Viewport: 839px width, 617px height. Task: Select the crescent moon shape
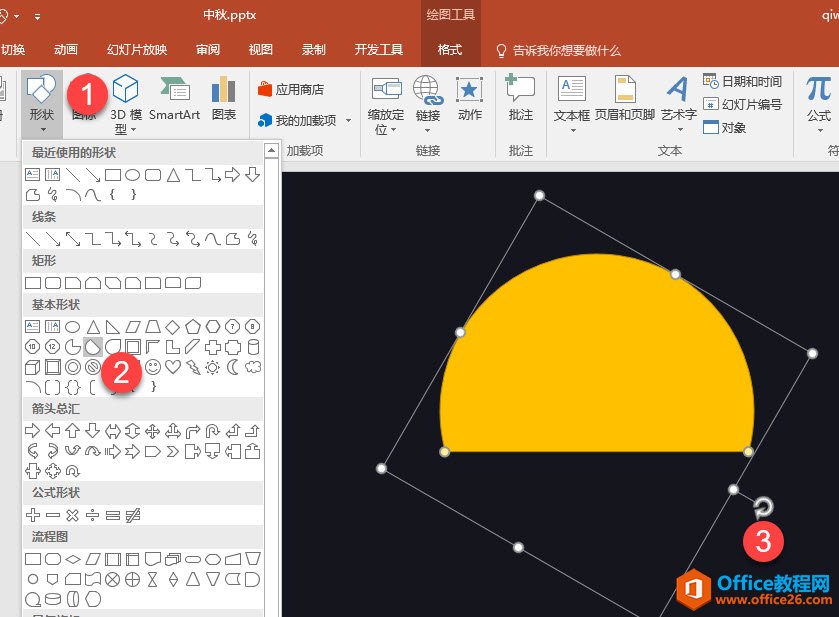click(233, 367)
